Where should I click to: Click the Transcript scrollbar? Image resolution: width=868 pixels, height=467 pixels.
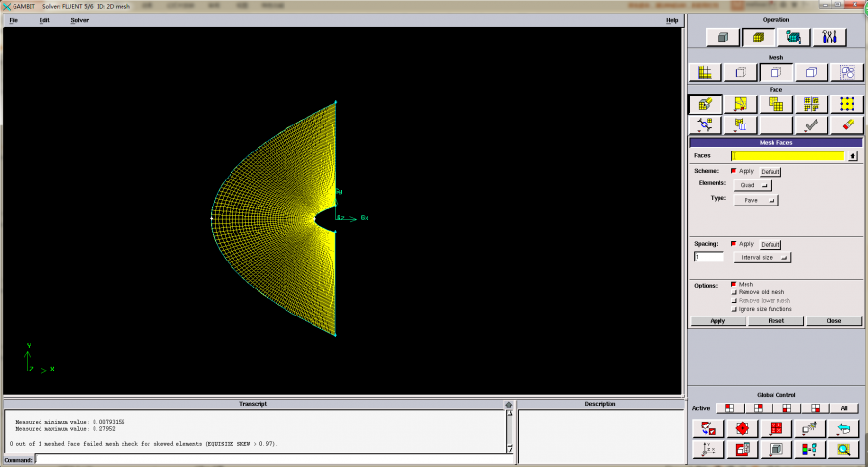click(x=510, y=431)
